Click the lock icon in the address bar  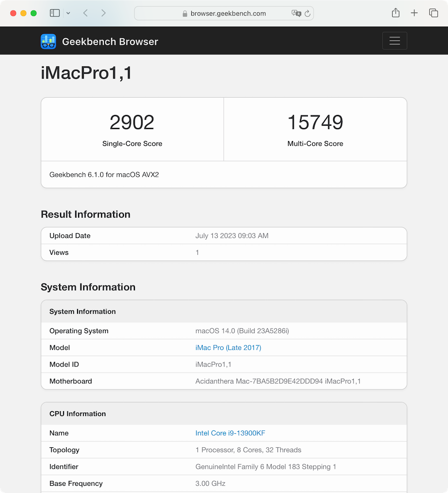(185, 13)
